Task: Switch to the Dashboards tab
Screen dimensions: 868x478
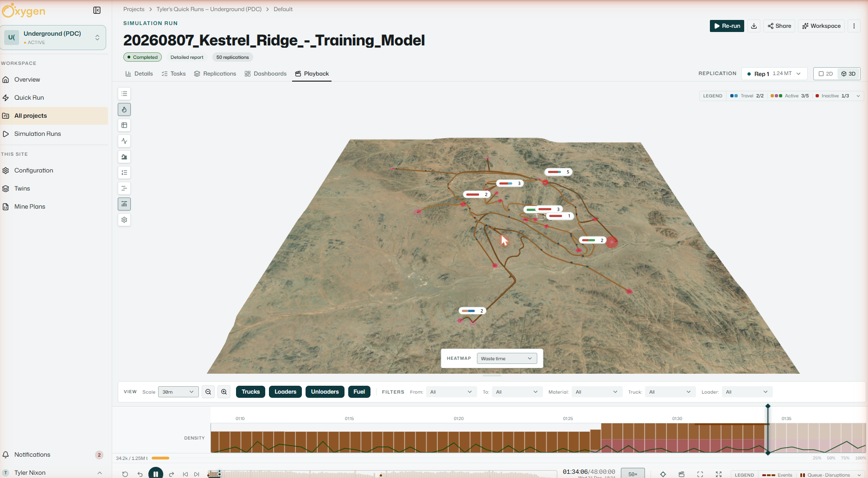Action: click(x=266, y=74)
